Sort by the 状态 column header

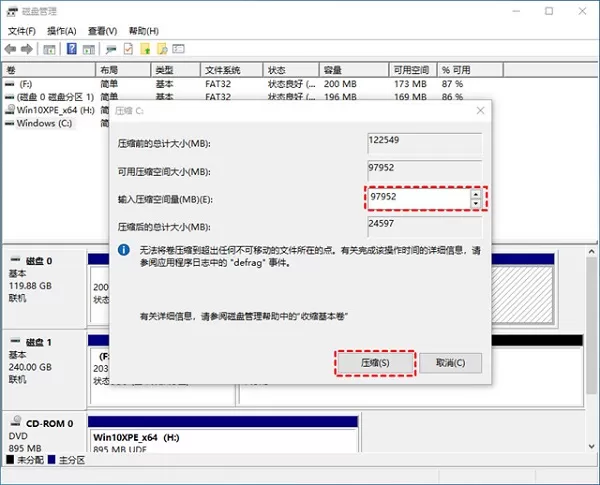[x=291, y=70]
